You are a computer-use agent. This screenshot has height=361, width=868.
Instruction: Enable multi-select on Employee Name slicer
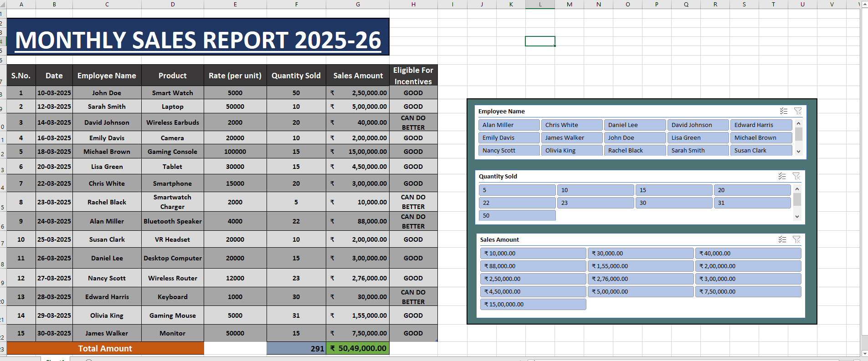[x=783, y=111]
